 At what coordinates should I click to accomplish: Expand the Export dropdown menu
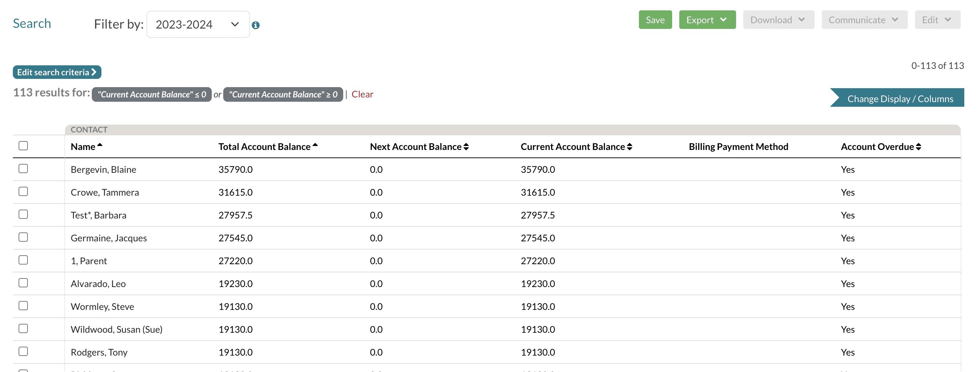[707, 20]
